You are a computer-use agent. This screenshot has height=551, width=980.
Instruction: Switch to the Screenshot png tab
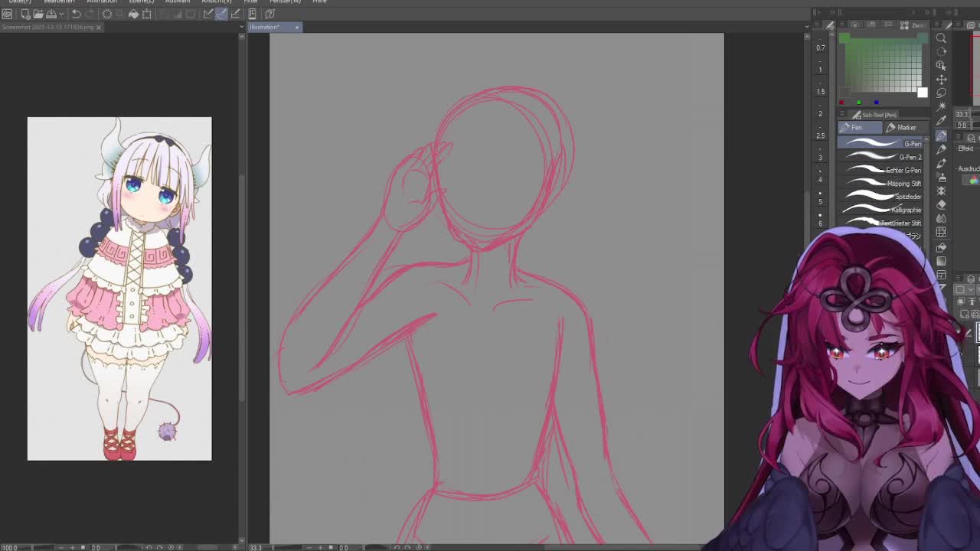[x=47, y=27]
